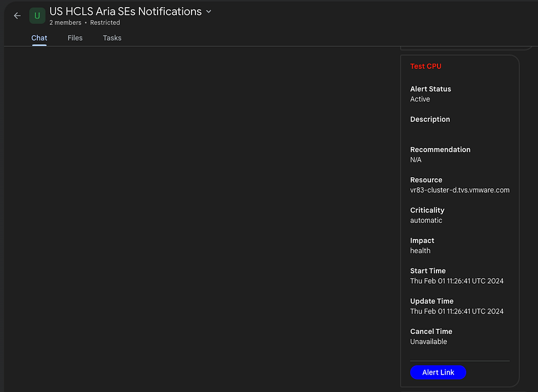Screen dimensions: 538x392
Task: Open the Files tab
Action: [75, 38]
